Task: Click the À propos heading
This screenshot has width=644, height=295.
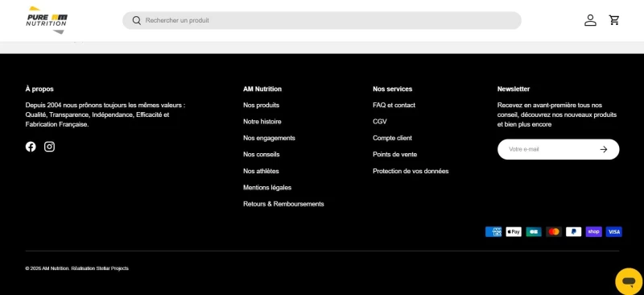Action: (x=39, y=89)
